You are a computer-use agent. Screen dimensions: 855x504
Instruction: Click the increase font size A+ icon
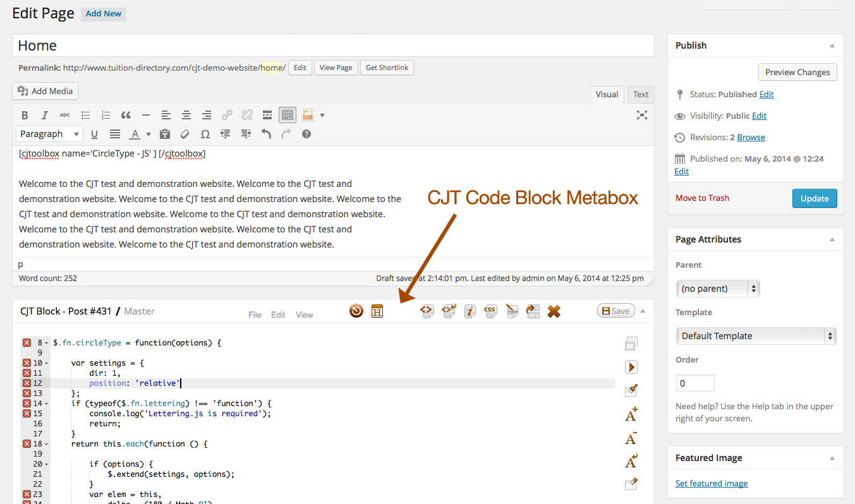pyautogui.click(x=631, y=414)
